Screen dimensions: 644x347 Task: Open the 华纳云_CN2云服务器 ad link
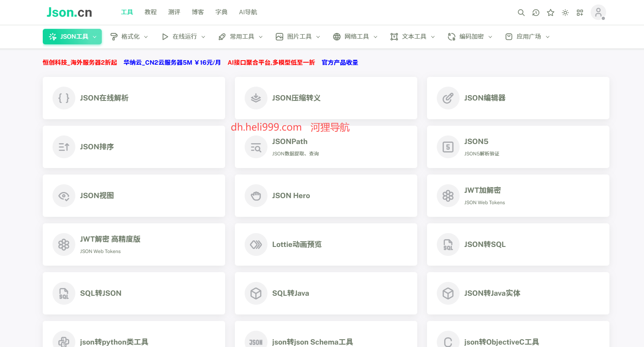[172, 63]
